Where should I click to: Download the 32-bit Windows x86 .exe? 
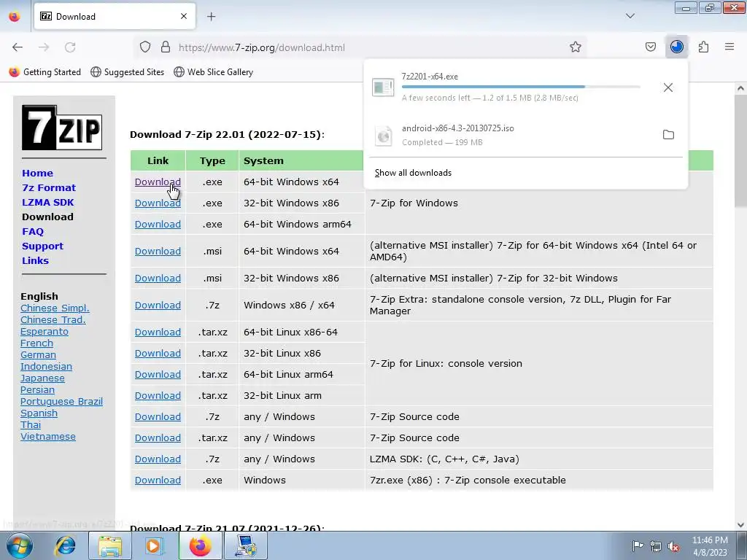pyautogui.click(x=158, y=203)
